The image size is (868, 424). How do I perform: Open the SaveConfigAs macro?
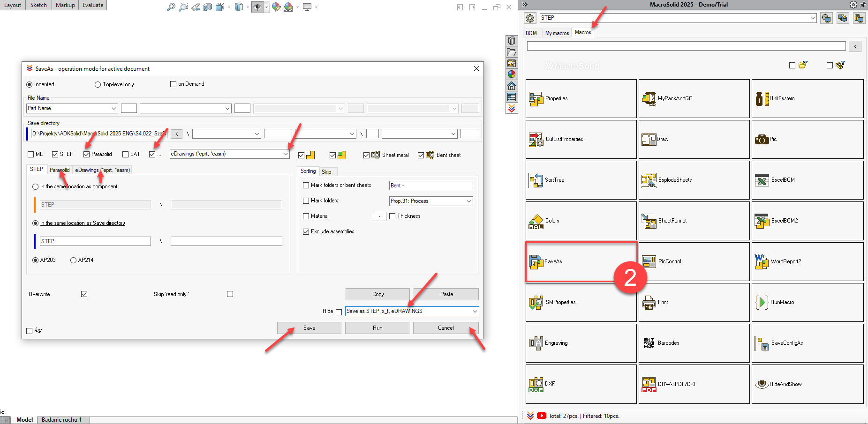[807, 343]
